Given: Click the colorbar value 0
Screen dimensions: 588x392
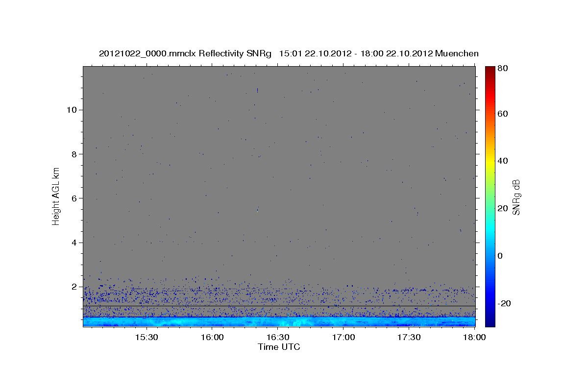Looking at the screenshot, I should point(500,256).
